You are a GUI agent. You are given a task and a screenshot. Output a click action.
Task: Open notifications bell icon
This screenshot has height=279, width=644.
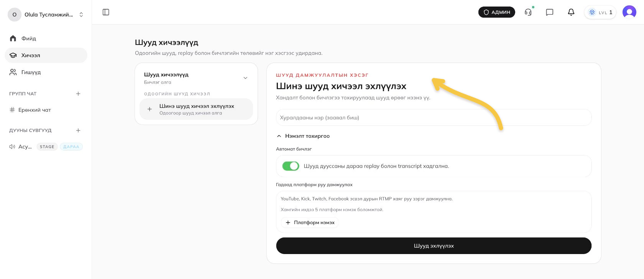coord(571,12)
